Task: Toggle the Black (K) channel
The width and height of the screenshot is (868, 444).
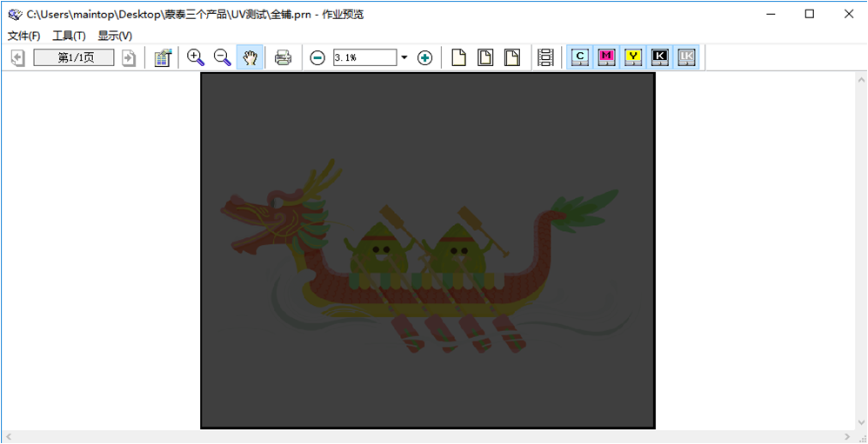Action: click(x=660, y=57)
